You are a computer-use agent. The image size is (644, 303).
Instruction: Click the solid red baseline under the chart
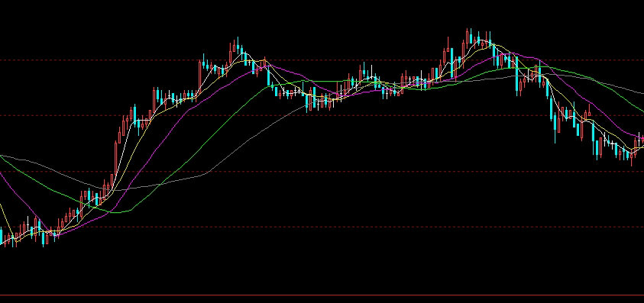point(322,295)
